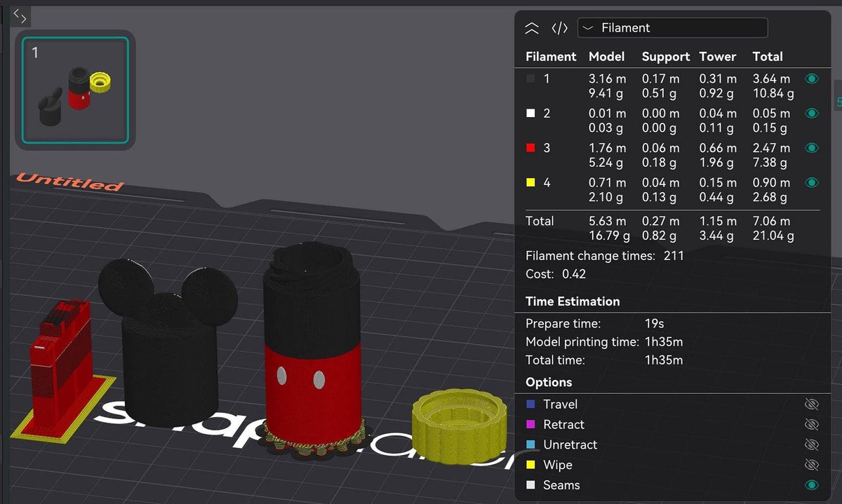Hide filament 3 using its eye icon
The width and height of the screenshot is (842, 504).
coord(812,148)
